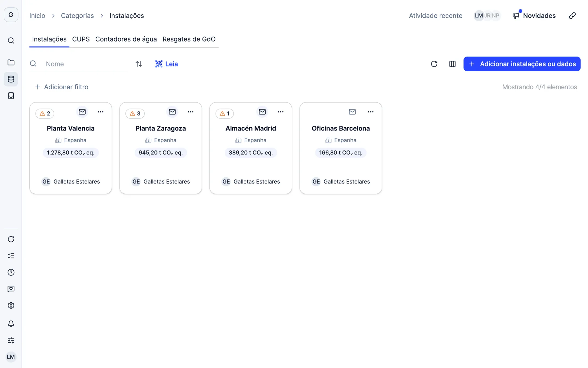Image resolution: width=588 pixels, height=368 pixels.
Task: Refresh the installations list in the toolbar
Action: tap(434, 64)
